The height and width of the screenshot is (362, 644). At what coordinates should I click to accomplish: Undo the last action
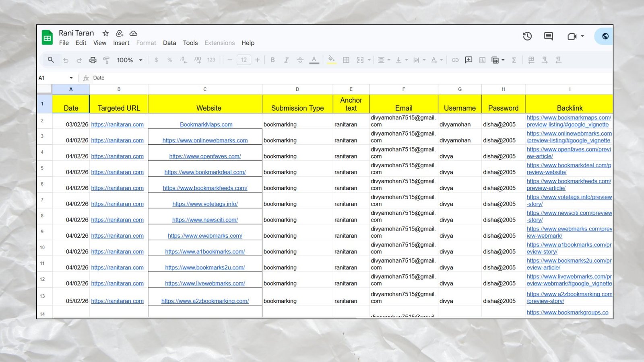pos(66,60)
